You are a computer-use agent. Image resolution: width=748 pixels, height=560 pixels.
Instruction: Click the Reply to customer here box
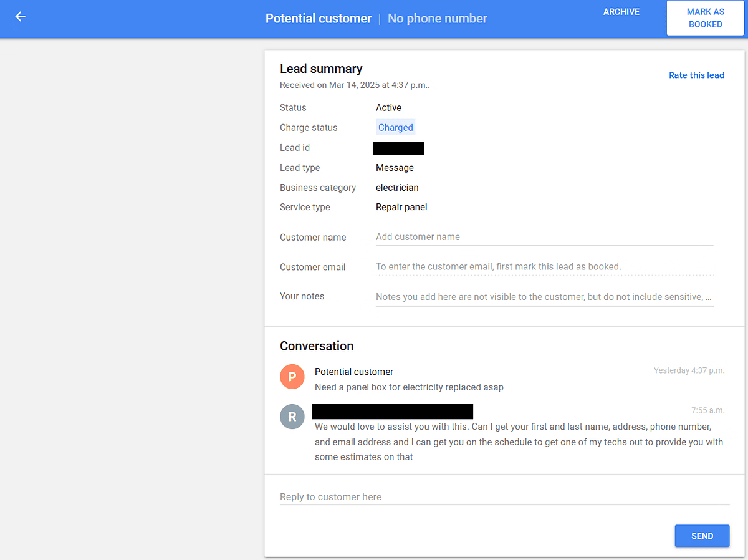pyautogui.click(x=505, y=497)
